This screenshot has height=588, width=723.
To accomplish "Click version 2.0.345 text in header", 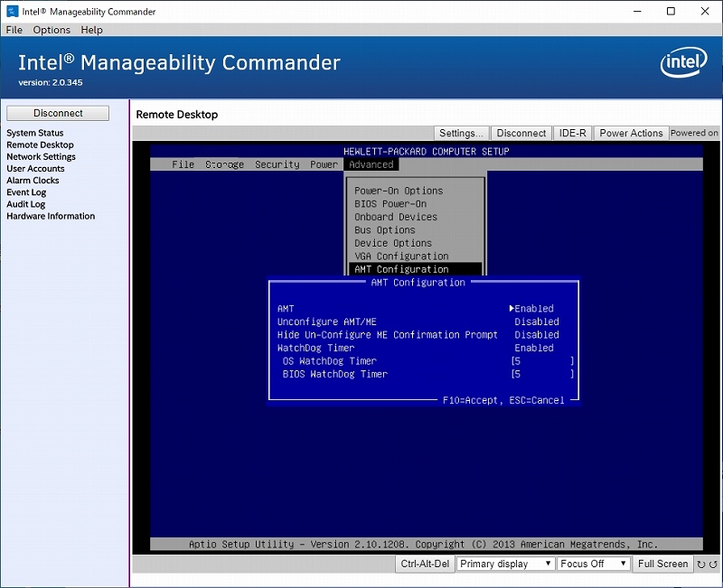I will (51, 83).
